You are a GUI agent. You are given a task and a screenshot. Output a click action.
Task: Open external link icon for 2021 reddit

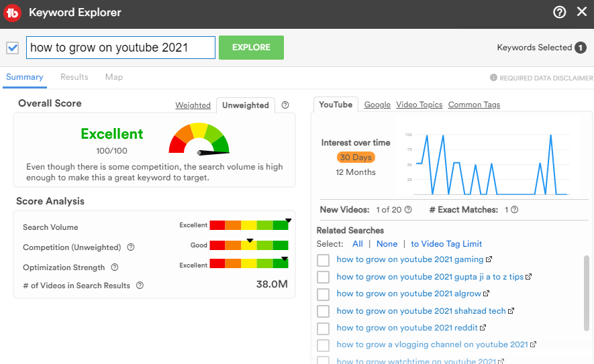[483, 327]
